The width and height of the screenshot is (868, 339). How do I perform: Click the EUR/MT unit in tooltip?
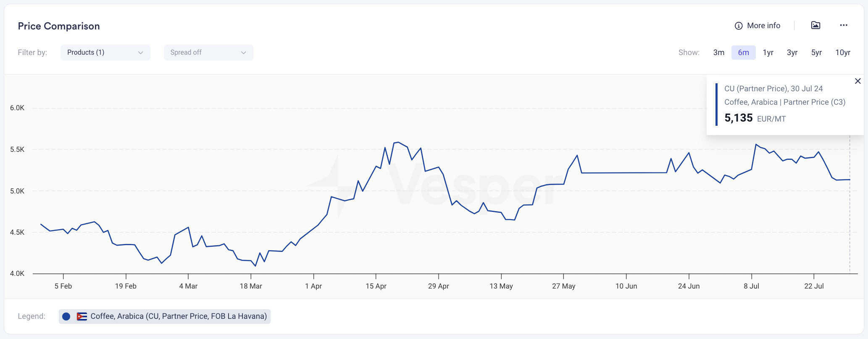click(x=771, y=119)
